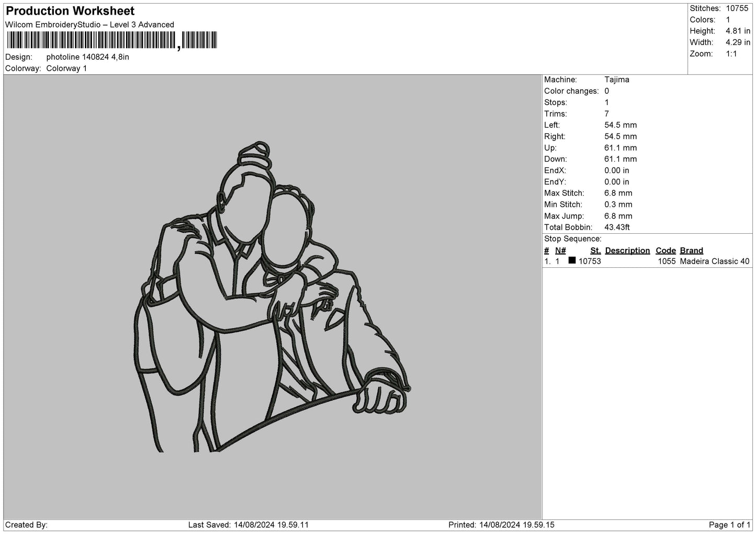Click the St. column header

595,251
